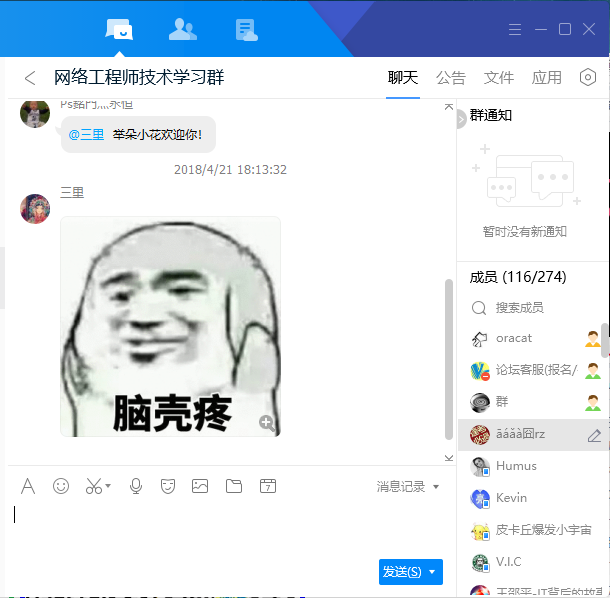
Task: Zoom the 脑壳疼 image with magnifier
Action: pyautogui.click(x=267, y=423)
